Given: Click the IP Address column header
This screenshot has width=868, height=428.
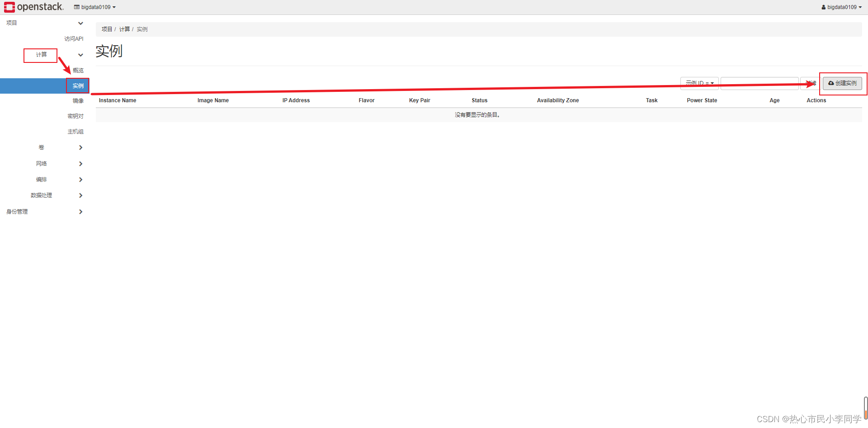Looking at the screenshot, I should (296, 100).
